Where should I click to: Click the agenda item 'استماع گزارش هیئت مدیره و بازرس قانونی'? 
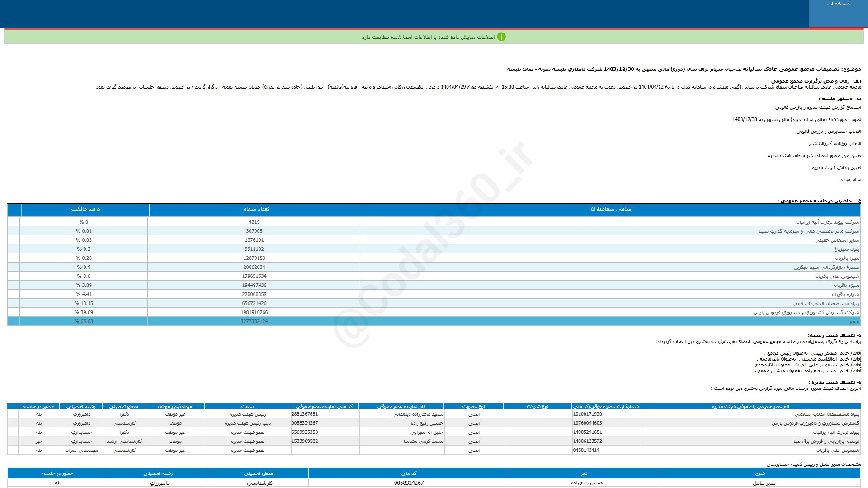pyautogui.click(x=818, y=108)
